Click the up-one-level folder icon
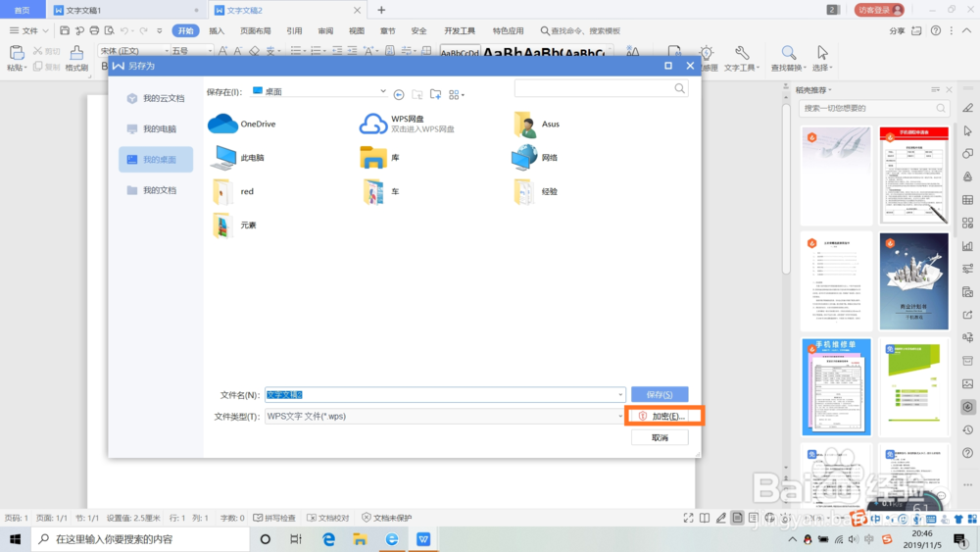The width and height of the screenshot is (980, 552). (x=416, y=94)
